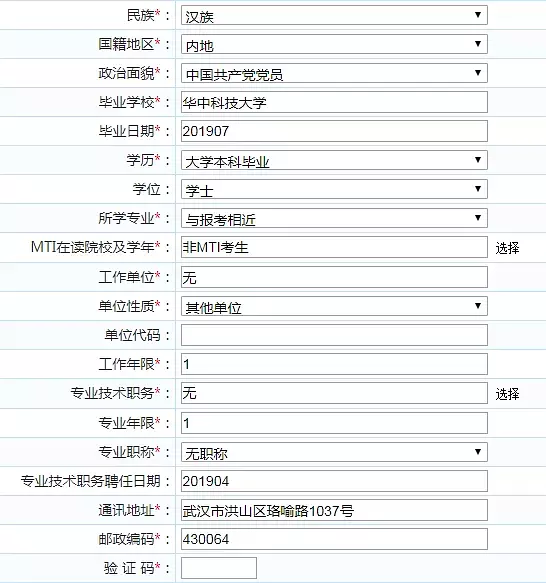
Task: Open the 单位性质 dropdown showing 其他单位
Action: [x=334, y=306]
